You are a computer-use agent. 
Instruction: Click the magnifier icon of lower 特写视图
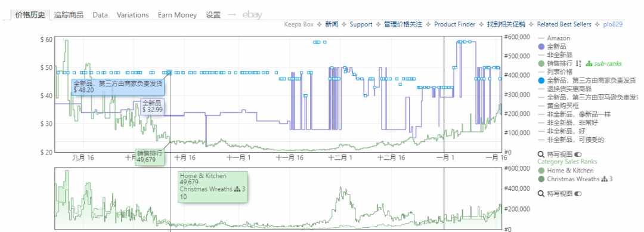coord(541,193)
